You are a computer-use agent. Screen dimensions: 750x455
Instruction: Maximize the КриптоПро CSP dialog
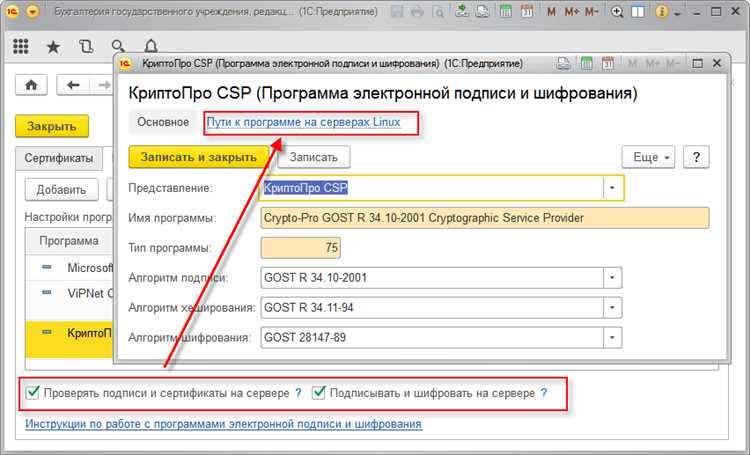[x=697, y=63]
